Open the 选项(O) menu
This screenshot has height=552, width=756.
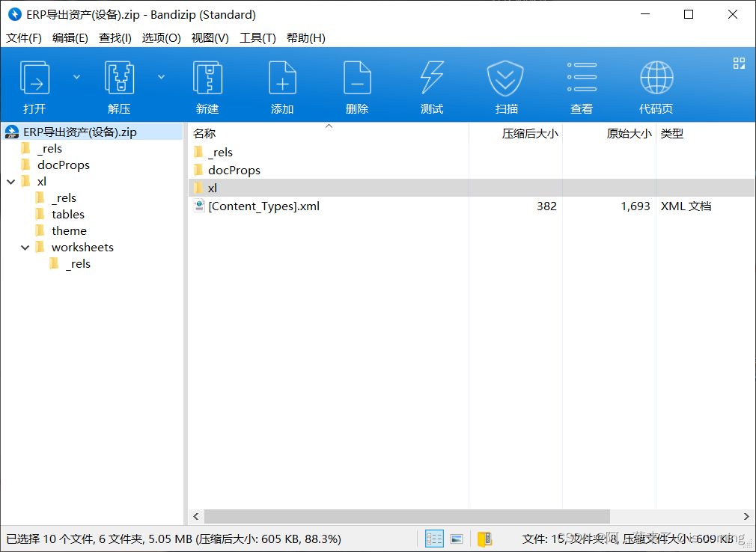pos(162,38)
